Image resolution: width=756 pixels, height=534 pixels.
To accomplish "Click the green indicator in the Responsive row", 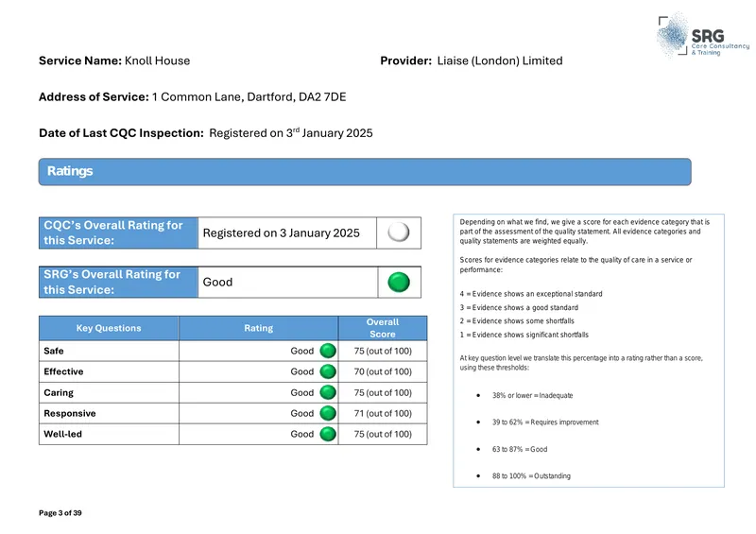I will 328,413.
